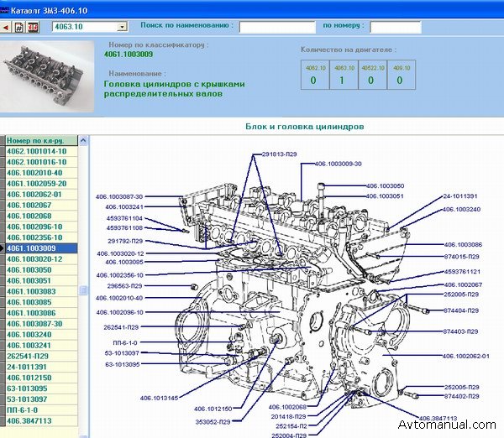Focus the search by name field
The image size is (504, 438).
[277, 28]
